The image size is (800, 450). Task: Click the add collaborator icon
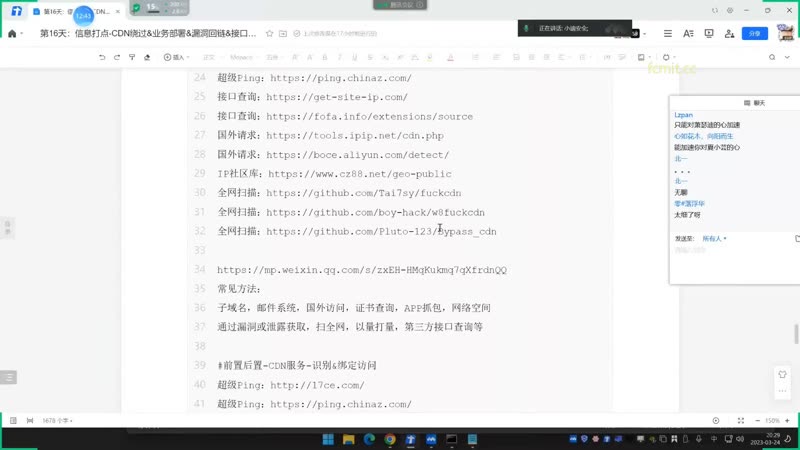[x=730, y=34]
